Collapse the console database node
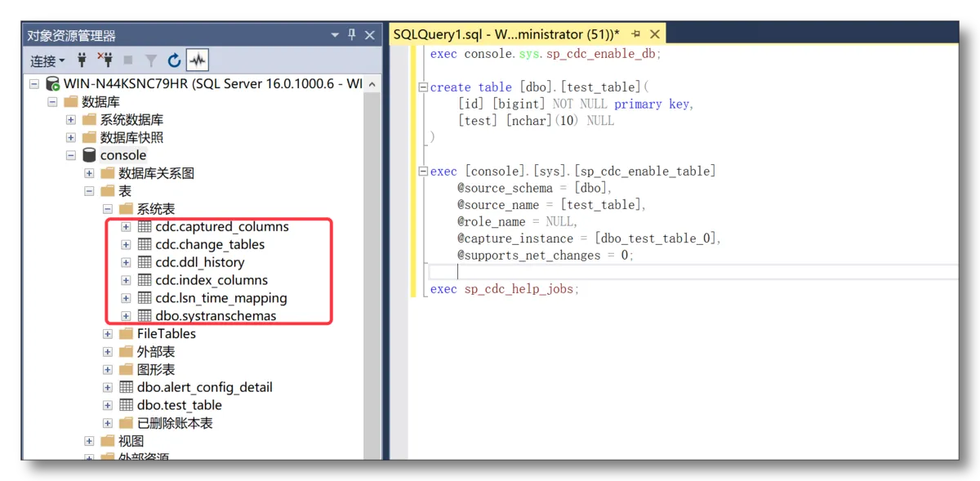 [71, 155]
